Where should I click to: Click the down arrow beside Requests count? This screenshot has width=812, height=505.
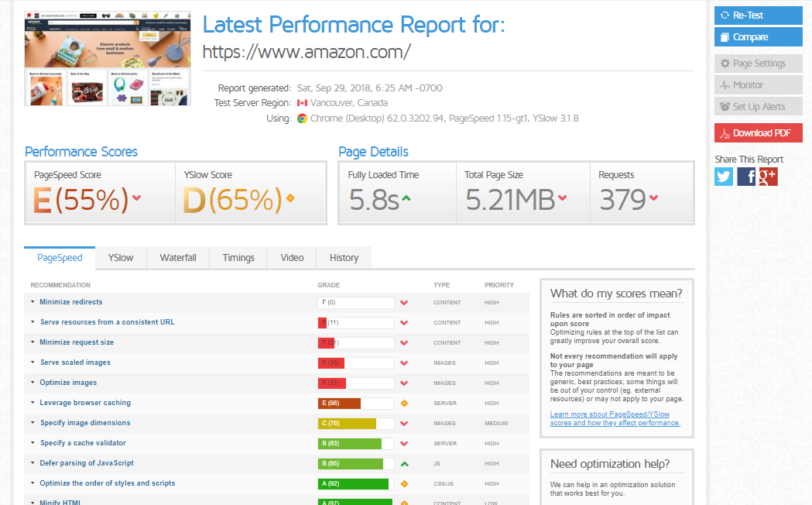point(654,198)
